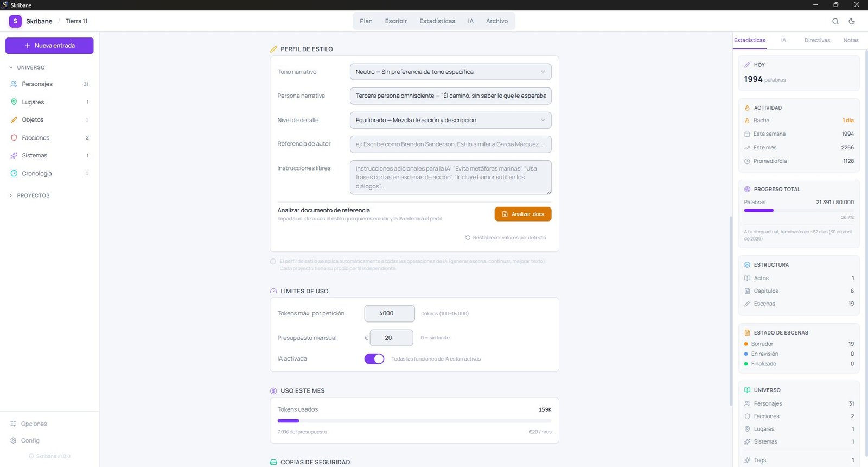This screenshot has height=467, width=868.
Task: Click the Referencia de autor field
Action: point(450,144)
